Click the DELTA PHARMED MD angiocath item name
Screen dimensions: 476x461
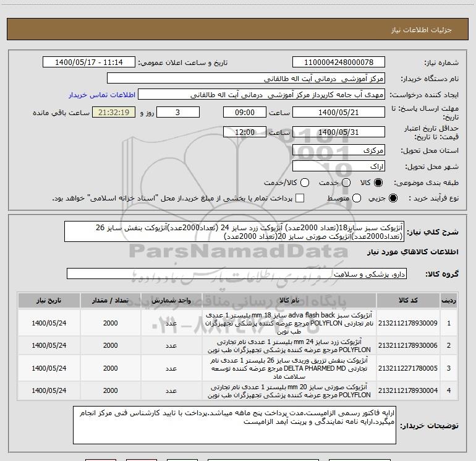click(x=289, y=368)
